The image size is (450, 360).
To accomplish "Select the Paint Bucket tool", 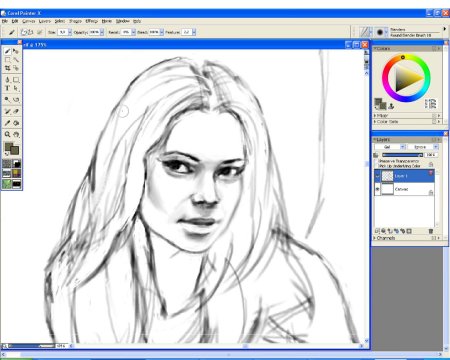I will click(x=7, y=79).
